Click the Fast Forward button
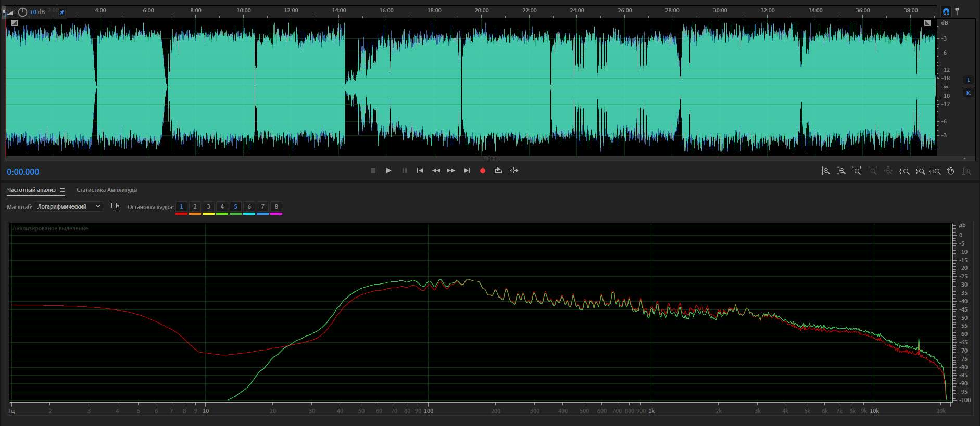This screenshot has height=426, width=980. point(451,171)
